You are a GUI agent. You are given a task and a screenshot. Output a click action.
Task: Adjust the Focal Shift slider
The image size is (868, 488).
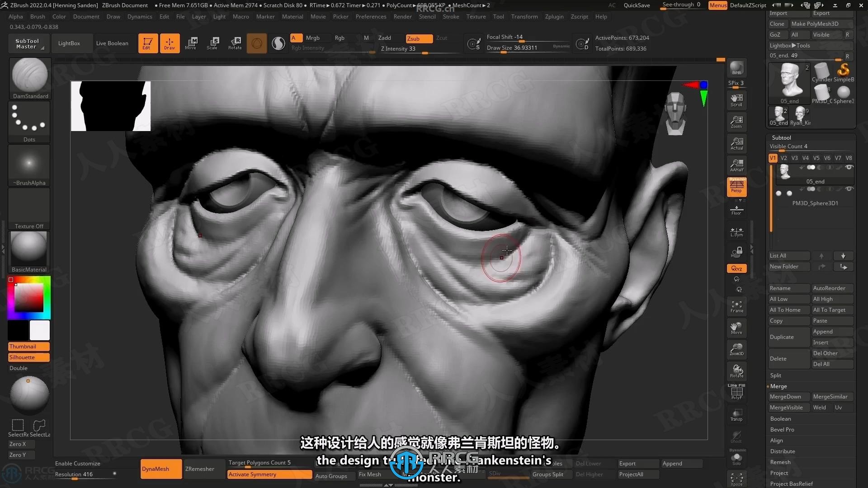point(528,37)
